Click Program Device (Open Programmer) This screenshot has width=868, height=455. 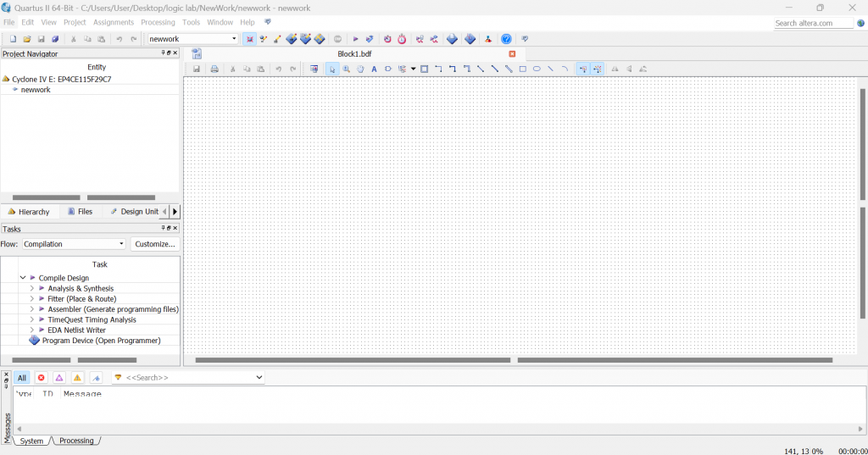pyautogui.click(x=102, y=341)
